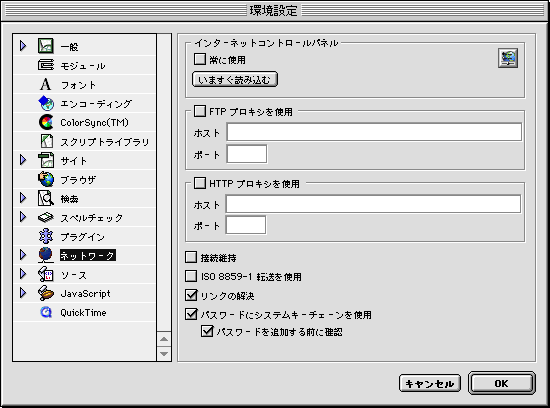This screenshot has height=408, width=550.
Task: Click the キャンセル button
Action: (x=430, y=383)
